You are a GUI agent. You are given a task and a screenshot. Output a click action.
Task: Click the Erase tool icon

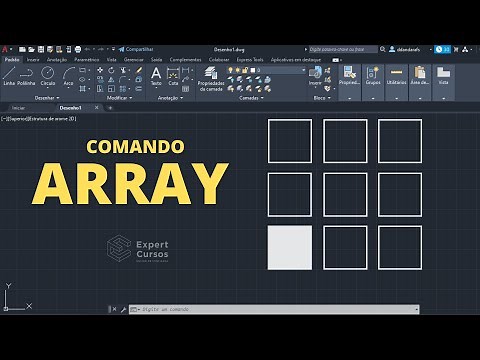coord(139,70)
